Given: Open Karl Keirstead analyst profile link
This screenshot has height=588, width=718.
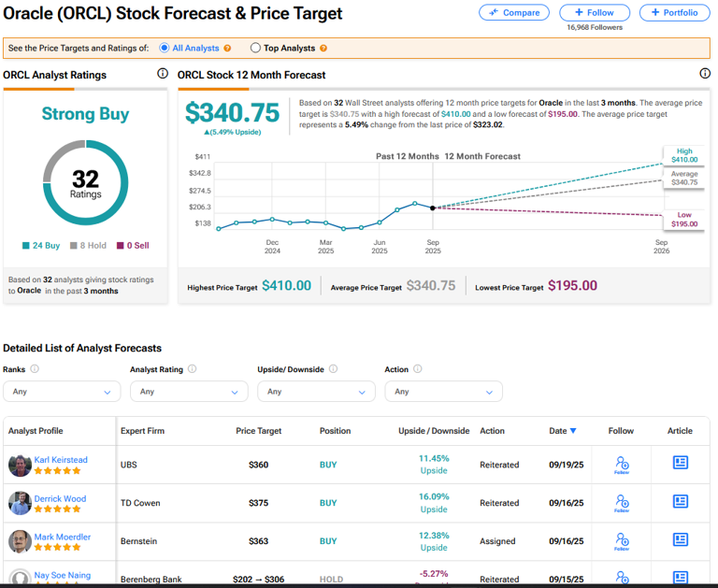Looking at the screenshot, I should click(60, 460).
